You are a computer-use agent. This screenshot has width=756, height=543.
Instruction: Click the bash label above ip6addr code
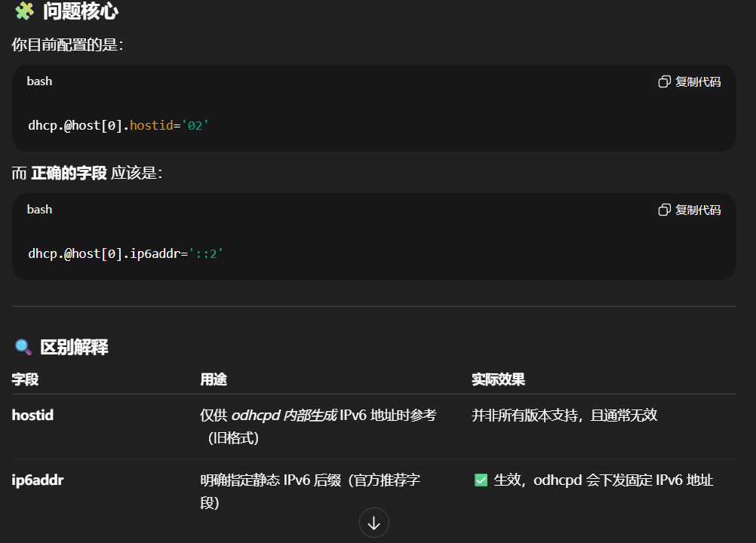(x=39, y=209)
